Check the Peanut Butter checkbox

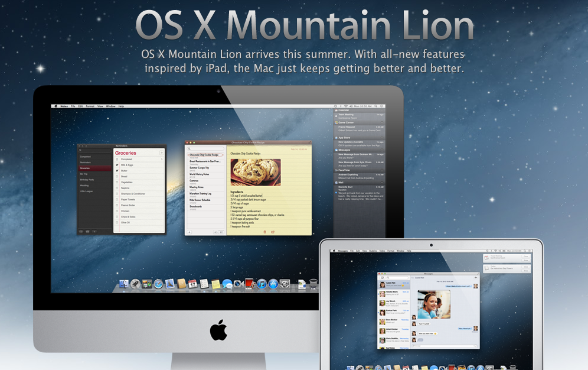tap(117, 205)
